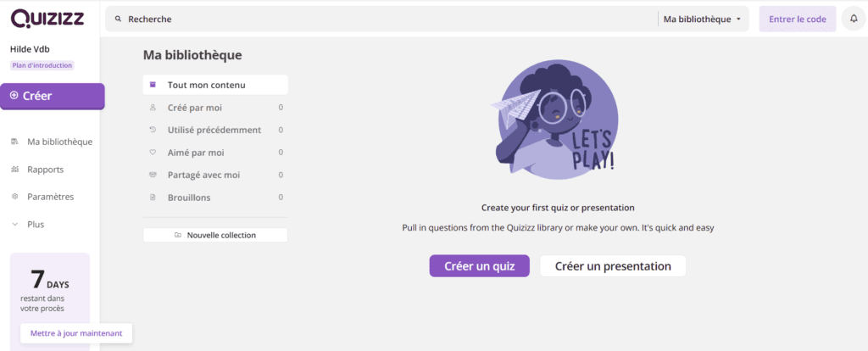
Task: Click the Créer button
Action: (52, 96)
